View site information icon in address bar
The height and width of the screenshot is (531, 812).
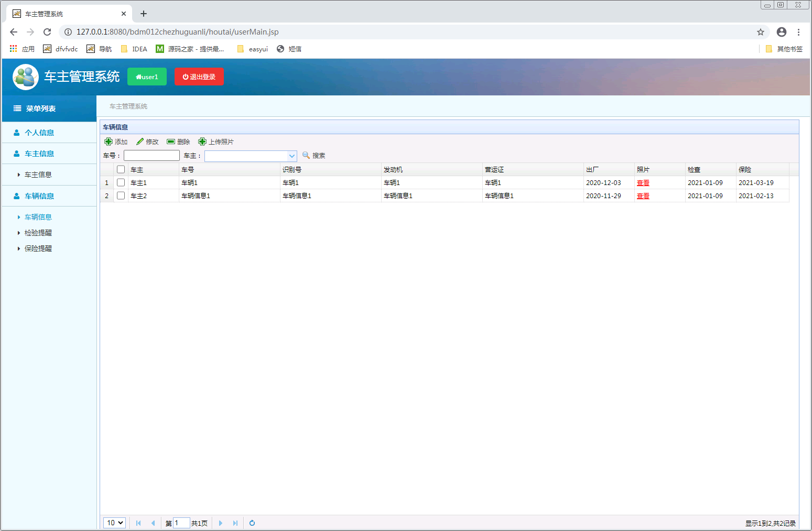(x=68, y=32)
